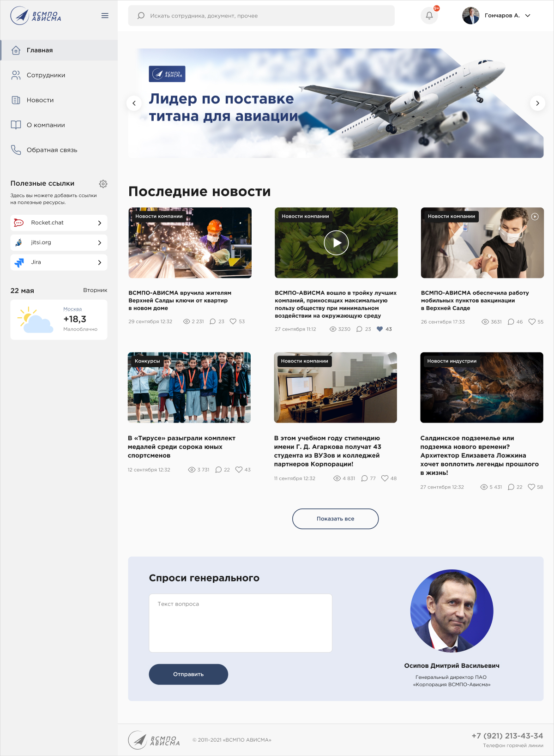Click the phone icon beside Обратная связь
554x756 pixels.
(16, 150)
